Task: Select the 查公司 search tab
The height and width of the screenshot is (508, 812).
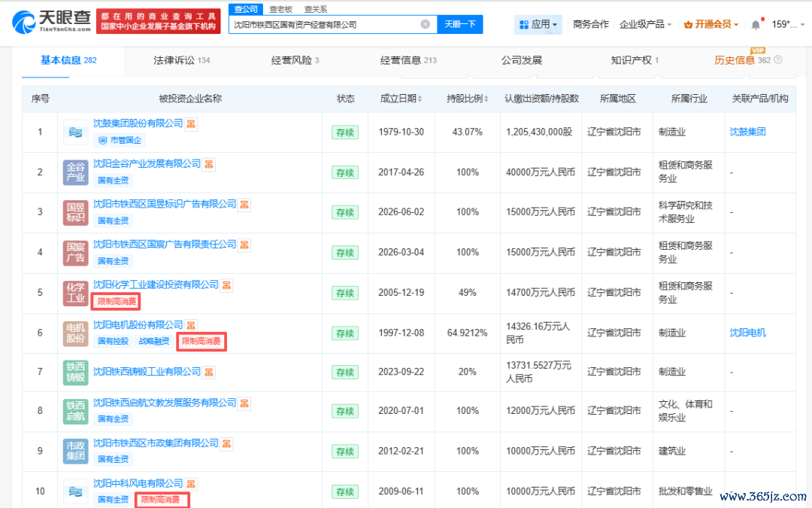Action: 245,9
